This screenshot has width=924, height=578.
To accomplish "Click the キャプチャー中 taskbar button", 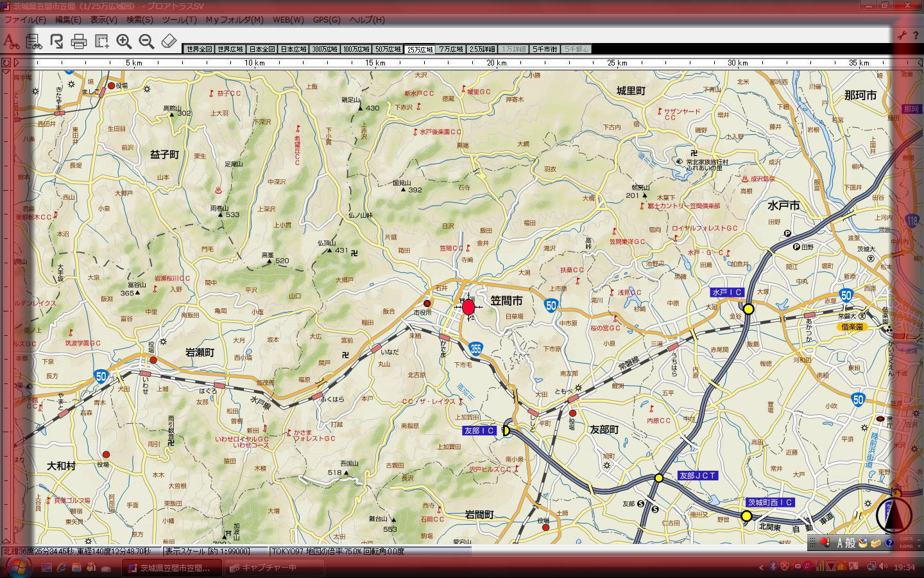I will pyautogui.click(x=263, y=568).
